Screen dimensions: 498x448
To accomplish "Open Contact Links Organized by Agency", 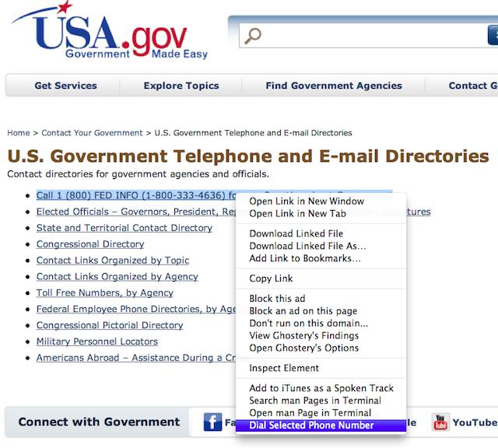I will pyautogui.click(x=117, y=276).
